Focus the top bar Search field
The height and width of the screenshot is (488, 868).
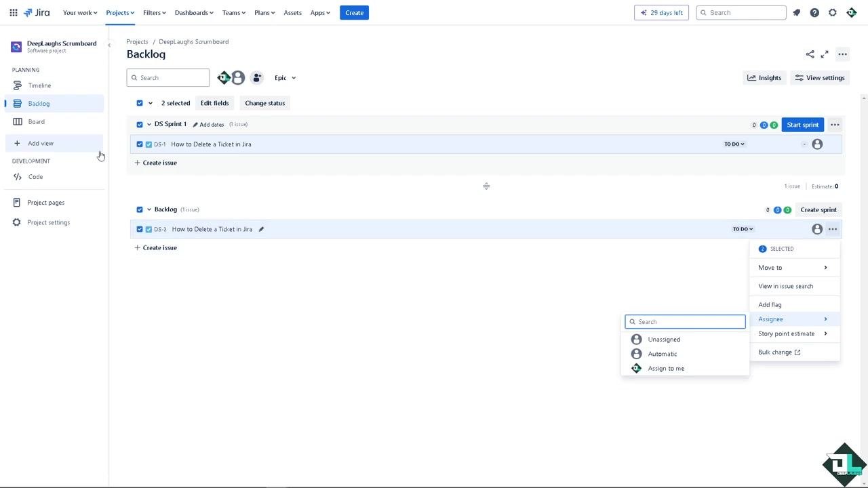tap(741, 12)
